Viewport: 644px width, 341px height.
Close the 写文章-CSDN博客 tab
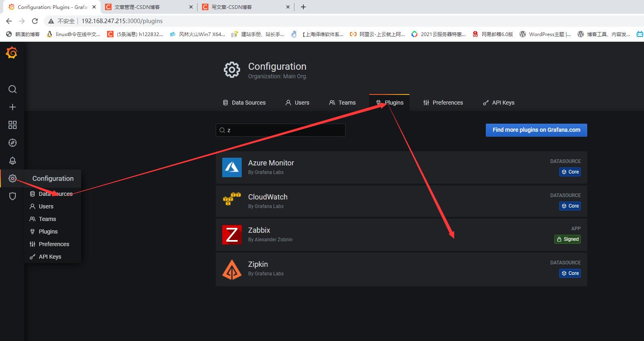(x=288, y=7)
